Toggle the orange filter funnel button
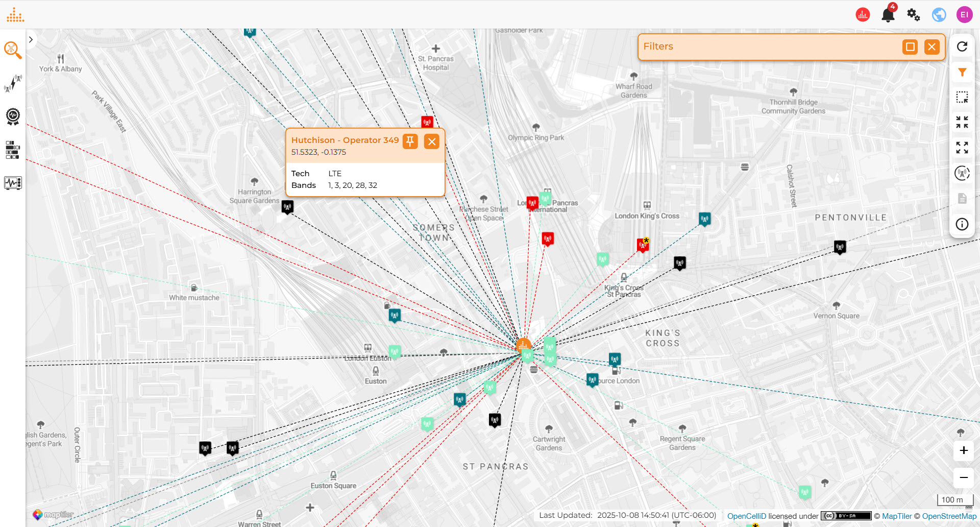This screenshot has height=527, width=980. click(x=962, y=73)
